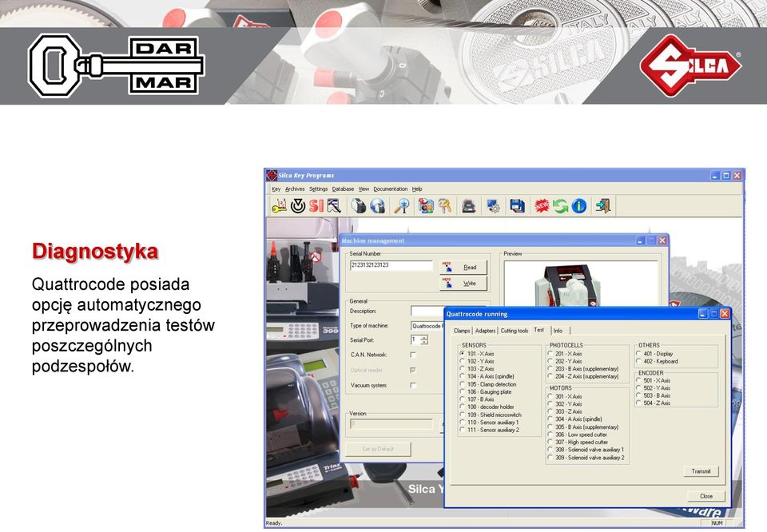Select the 501 - X Axis encoder radio
This screenshot has width=767, height=532.
tap(639, 380)
